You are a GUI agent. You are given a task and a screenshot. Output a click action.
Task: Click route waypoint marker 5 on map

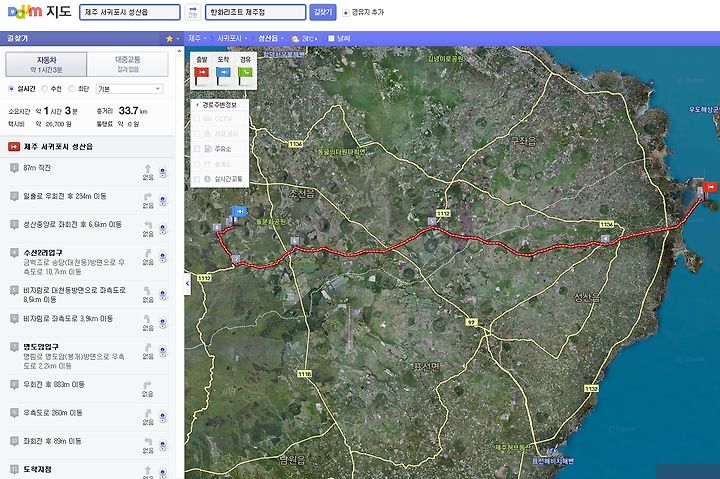(432, 221)
